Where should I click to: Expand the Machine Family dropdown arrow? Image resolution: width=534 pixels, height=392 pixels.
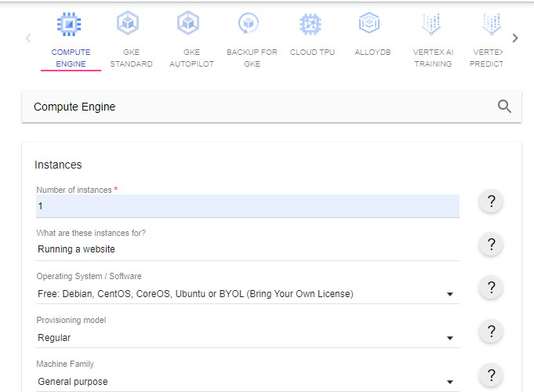coord(450,382)
